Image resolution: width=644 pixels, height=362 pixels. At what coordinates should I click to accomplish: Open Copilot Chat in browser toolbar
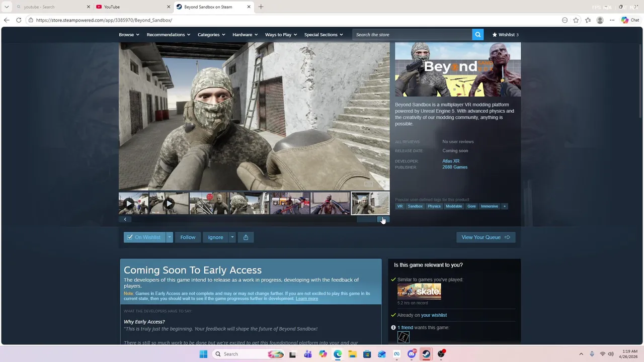630,20
